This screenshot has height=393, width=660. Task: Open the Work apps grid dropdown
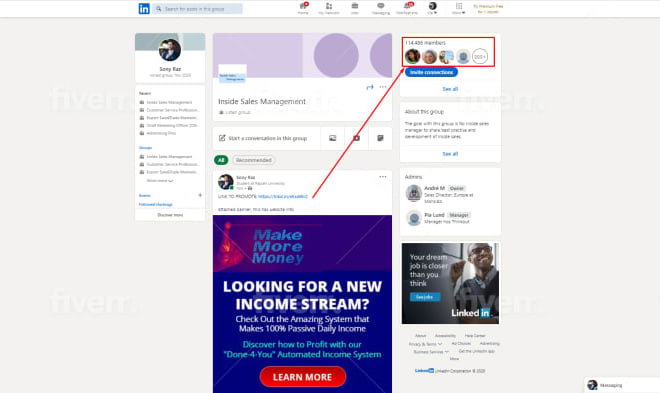coord(459,8)
